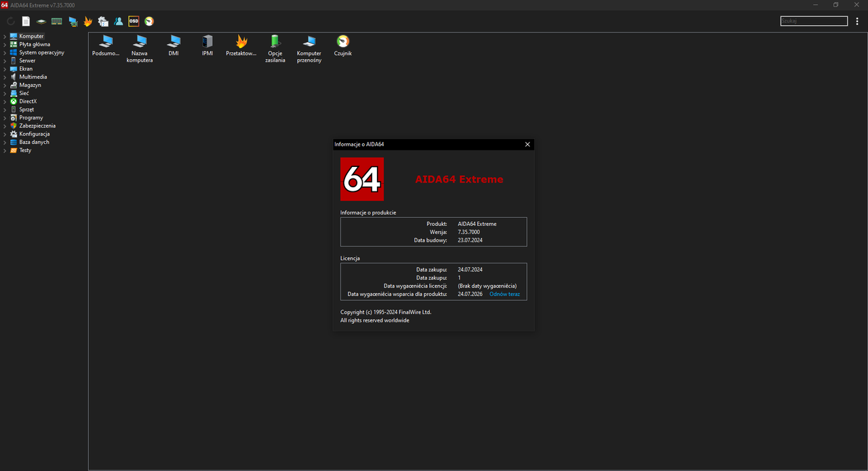
Task: Select System operacyjny in the tree
Action: click(x=41, y=52)
